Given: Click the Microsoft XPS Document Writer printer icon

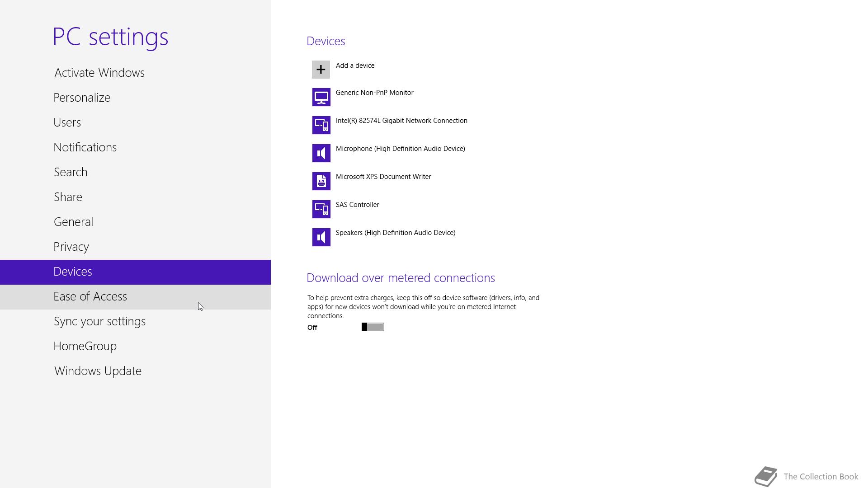Looking at the screenshot, I should click(x=321, y=181).
